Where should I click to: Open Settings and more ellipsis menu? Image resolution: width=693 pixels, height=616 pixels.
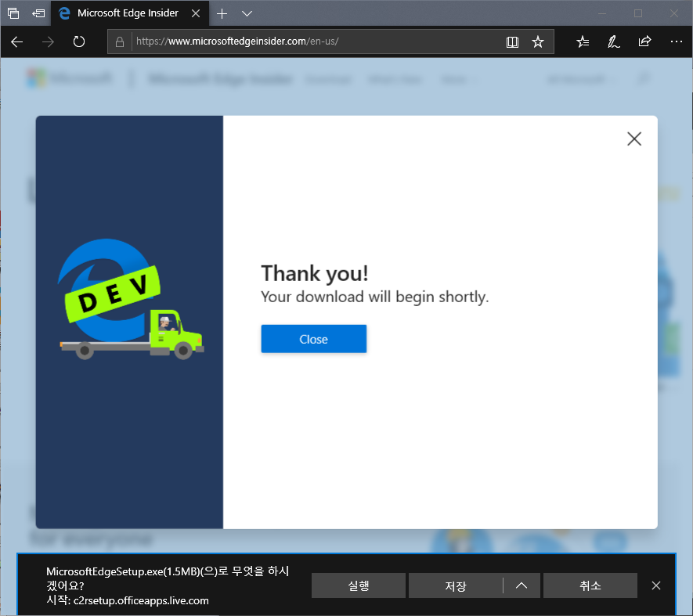[677, 42]
